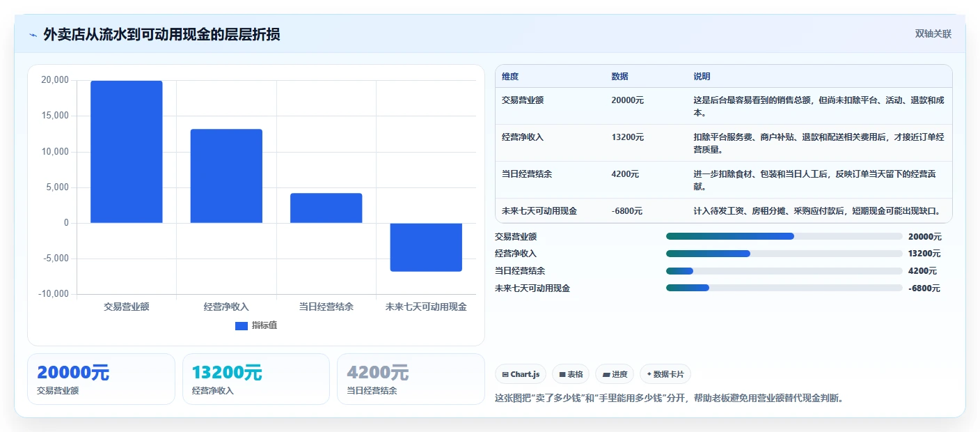Click the 双轴关联 label in header
This screenshot has width=980, height=432.
pyautogui.click(x=933, y=34)
